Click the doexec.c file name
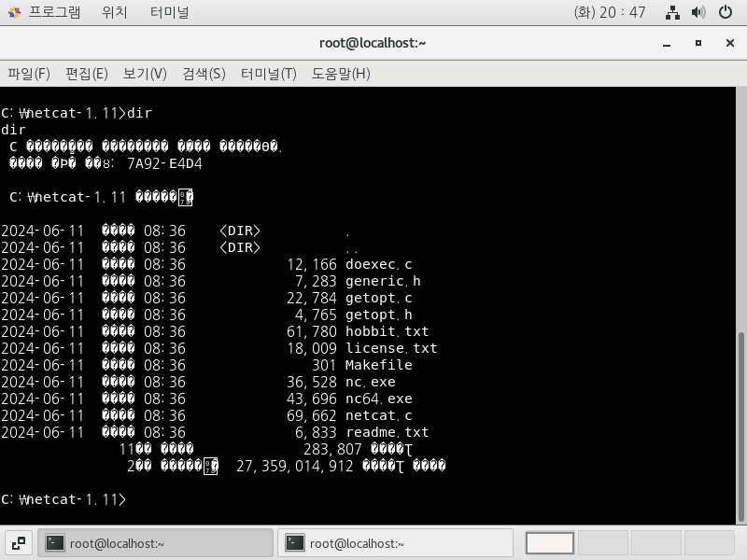The image size is (747, 560). (x=379, y=264)
